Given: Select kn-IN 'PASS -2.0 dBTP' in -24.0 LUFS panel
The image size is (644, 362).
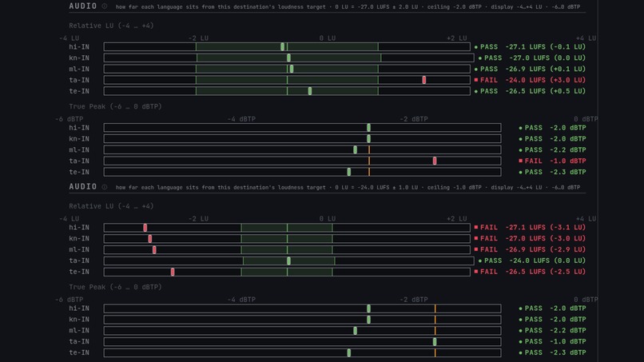Looking at the screenshot, I should click(552, 320).
